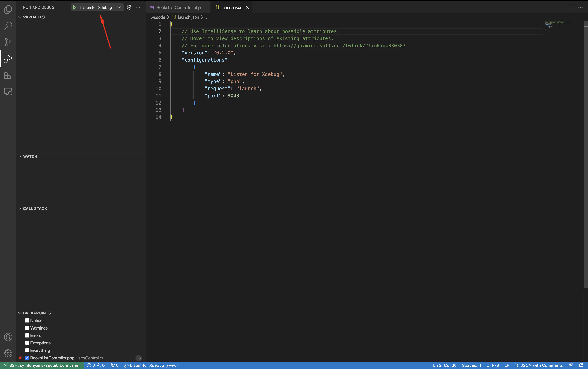Screen dimensions: 588x369
Task: Click Ln 2, Col 60 cursor position
Action: pyautogui.click(x=445, y=365)
